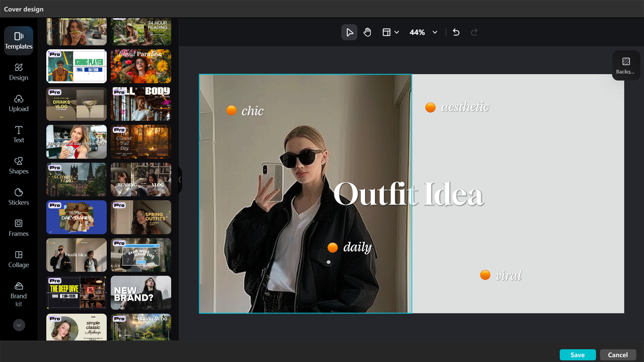This screenshot has height=362, width=644.
Task: Choose the Full Body template
Action: pos(141,104)
